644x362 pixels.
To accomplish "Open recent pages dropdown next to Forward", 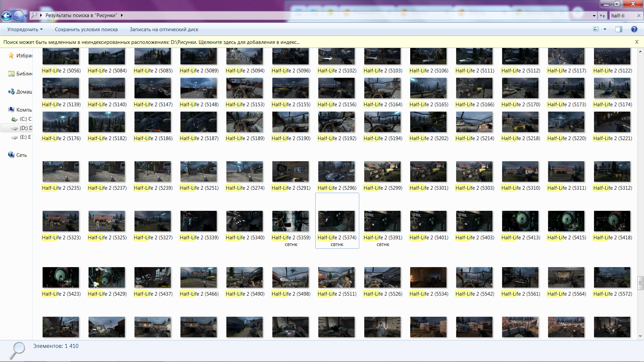I will coord(26,15).
